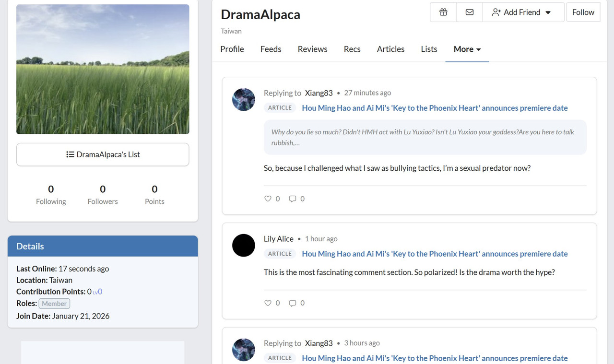Open article link in the 3 hours ago comment
614x364 pixels.
[x=435, y=358]
